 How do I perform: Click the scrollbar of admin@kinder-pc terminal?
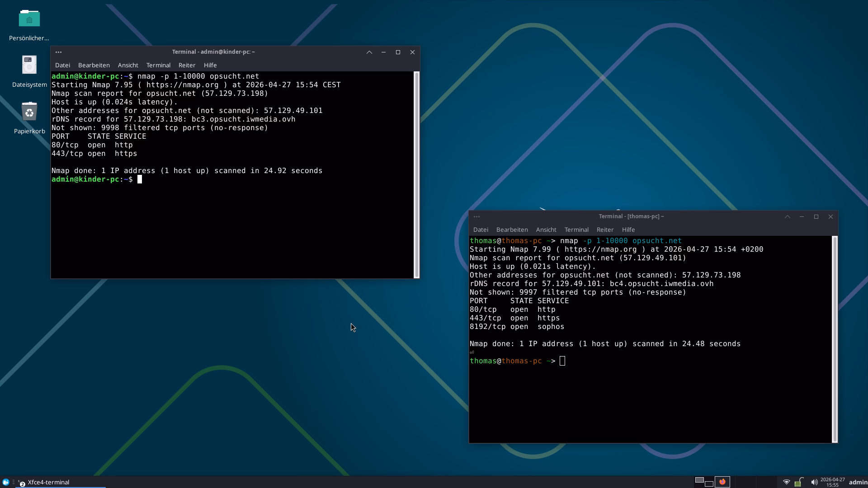coord(416,174)
